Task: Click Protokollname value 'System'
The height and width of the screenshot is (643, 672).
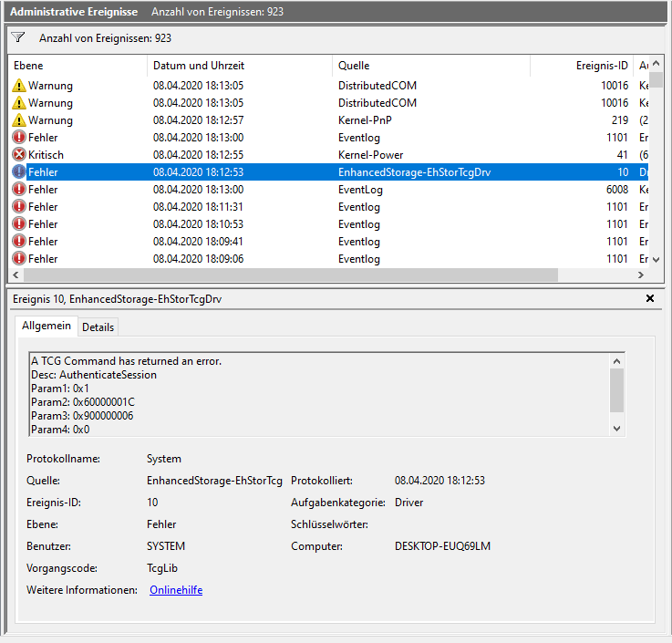Action: click(164, 459)
